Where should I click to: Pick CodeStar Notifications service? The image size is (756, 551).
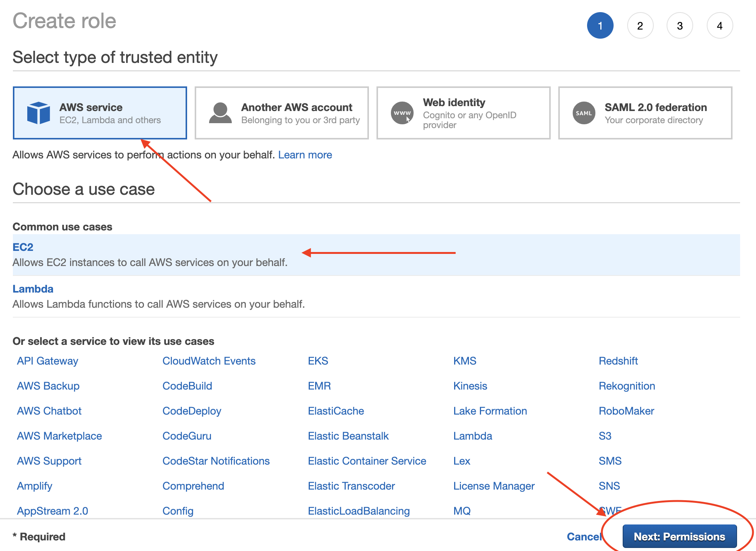pyautogui.click(x=216, y=461)
